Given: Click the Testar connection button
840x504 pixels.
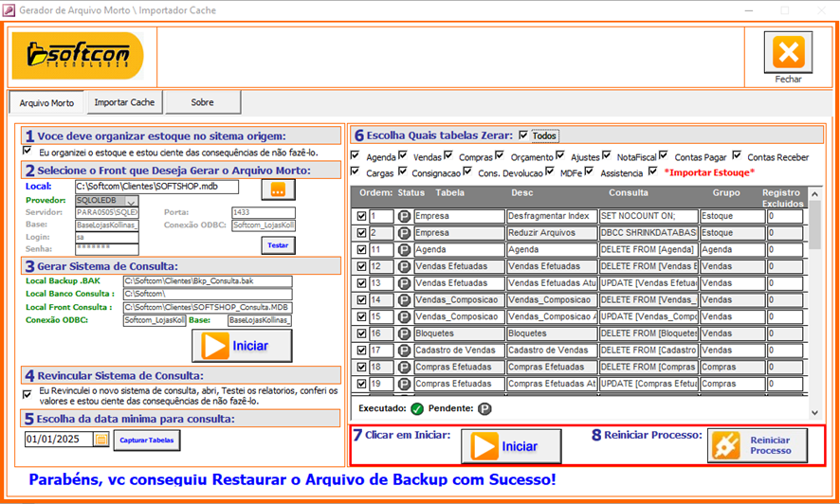Looking at the screenshot, I should (x=278, y=245).
